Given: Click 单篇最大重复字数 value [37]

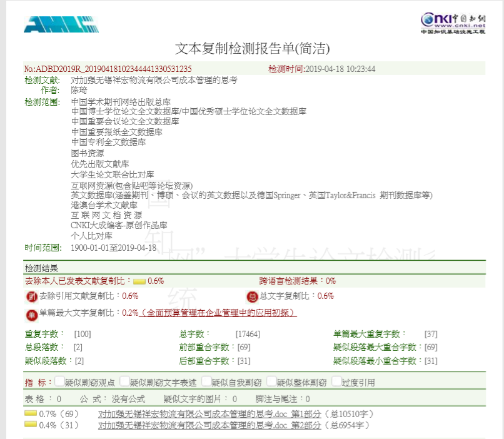Looking at the screenshot, I should click(431, 334).
